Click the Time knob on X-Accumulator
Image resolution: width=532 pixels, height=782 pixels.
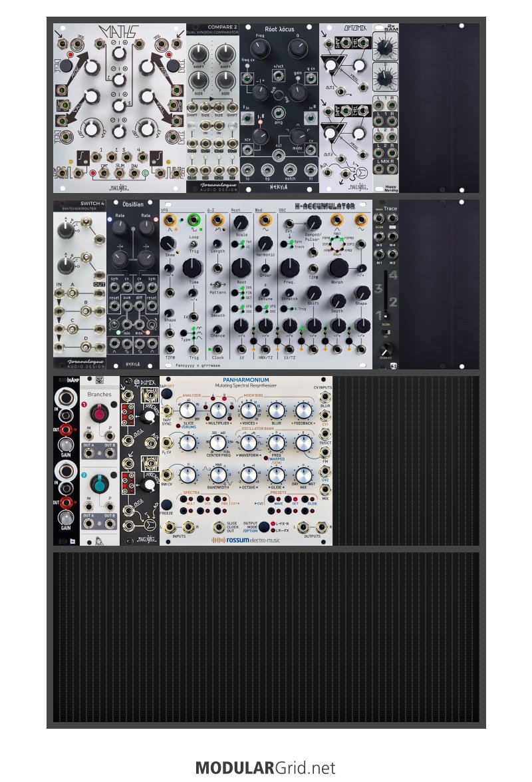pos(192,268)
